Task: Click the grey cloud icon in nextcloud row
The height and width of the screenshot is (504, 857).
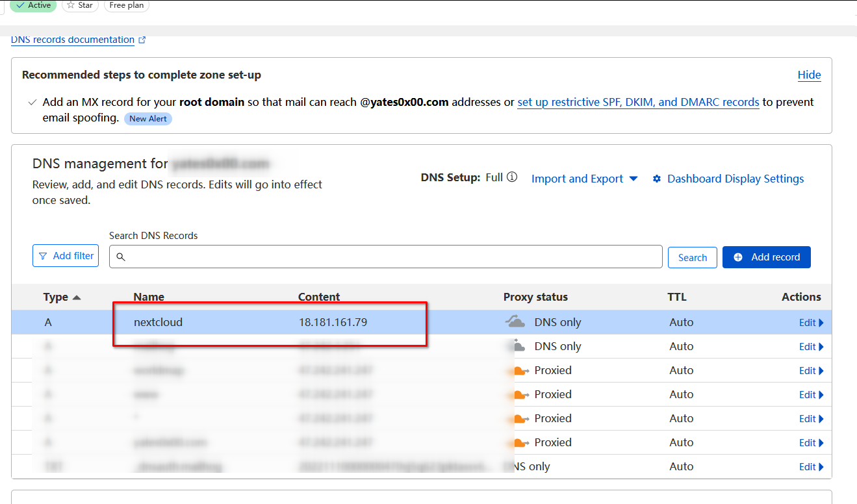Action: 515,321
